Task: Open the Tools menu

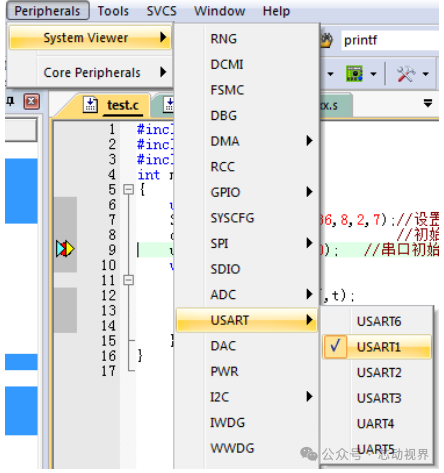Action: (113, 11)
